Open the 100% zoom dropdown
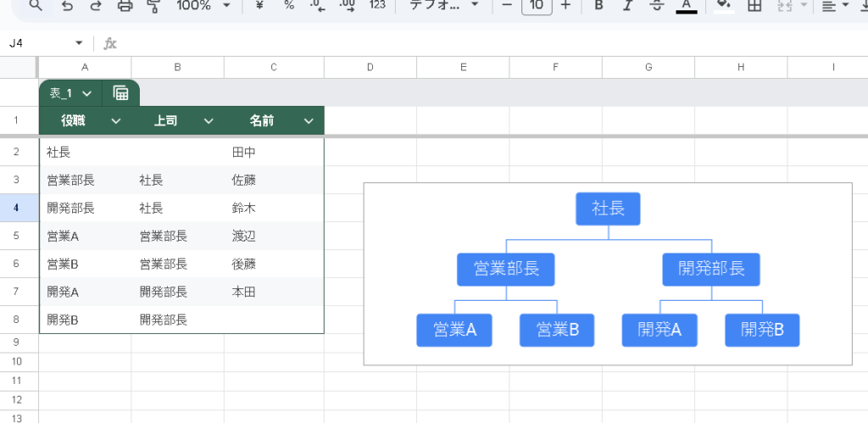Image resolution: width=868 pixels, height=423 pixels. point(203,5)
